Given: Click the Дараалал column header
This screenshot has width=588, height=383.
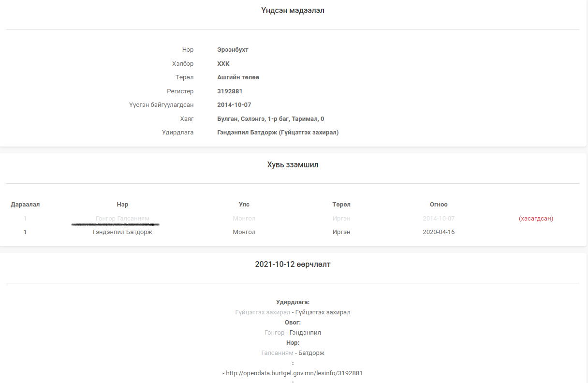Looking at the screenshot, I should [25, 205].
